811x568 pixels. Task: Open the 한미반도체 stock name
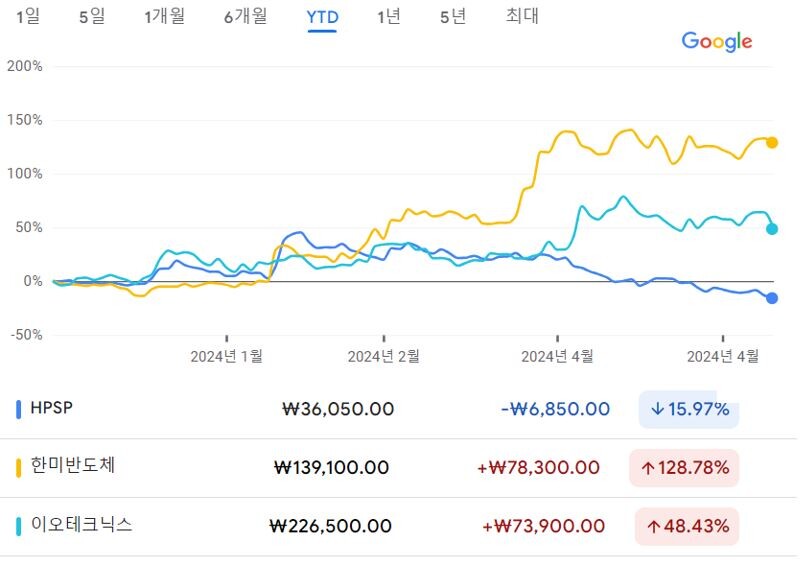coord(73,465)
